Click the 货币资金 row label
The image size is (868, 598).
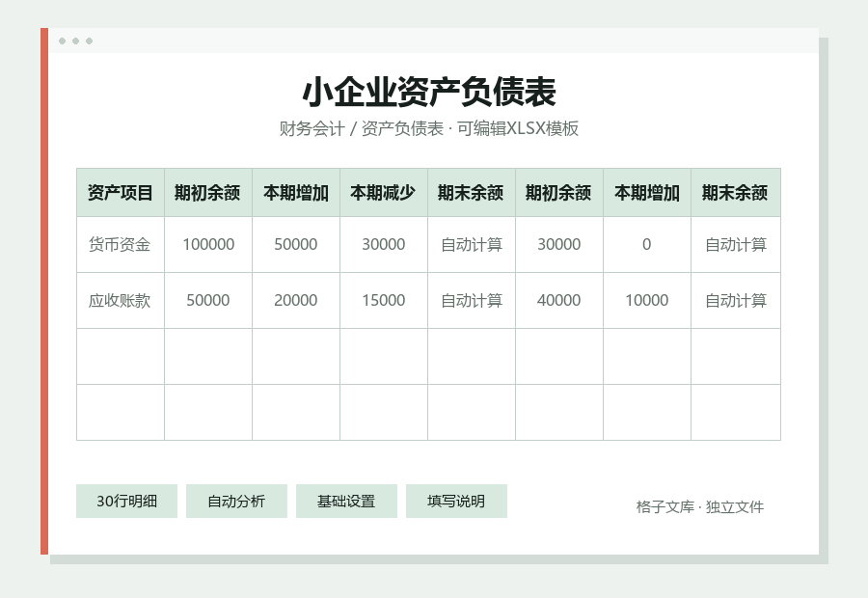[x=121, y=244]
